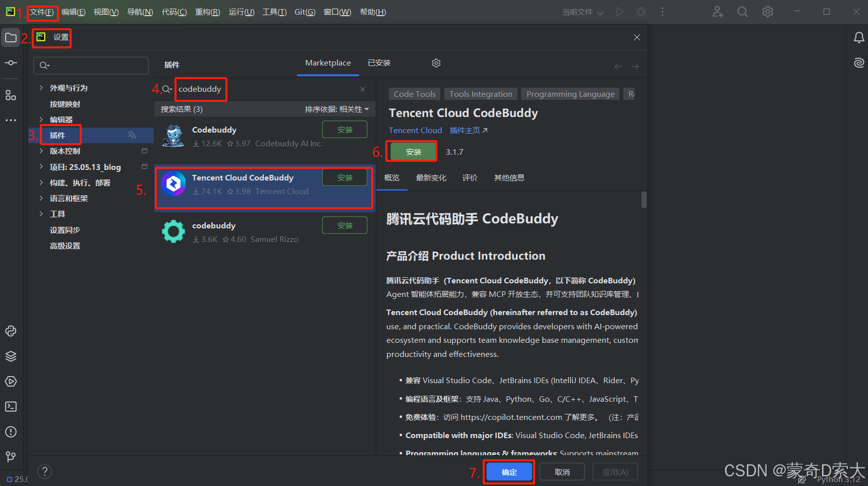
Task: Click the settings search field
Action: coord(91,66)
